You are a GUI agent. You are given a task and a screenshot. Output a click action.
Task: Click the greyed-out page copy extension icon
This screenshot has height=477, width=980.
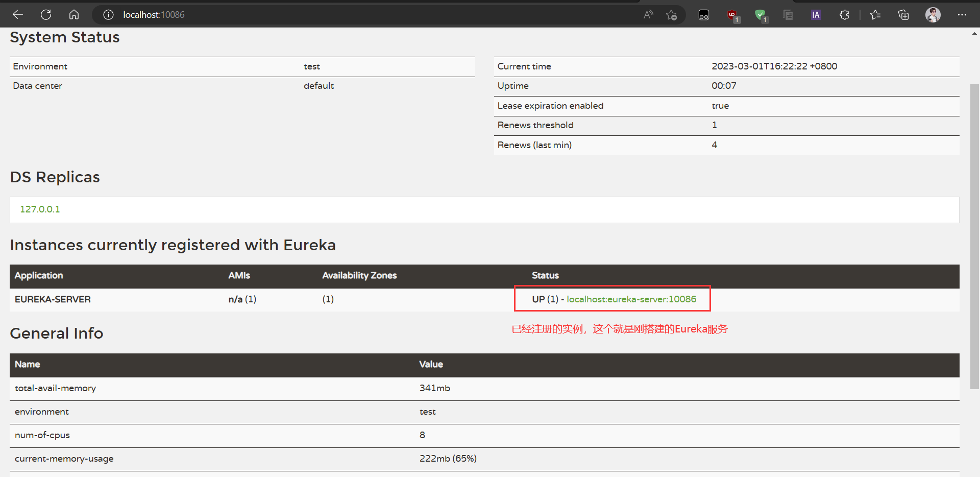pos(788,15)
